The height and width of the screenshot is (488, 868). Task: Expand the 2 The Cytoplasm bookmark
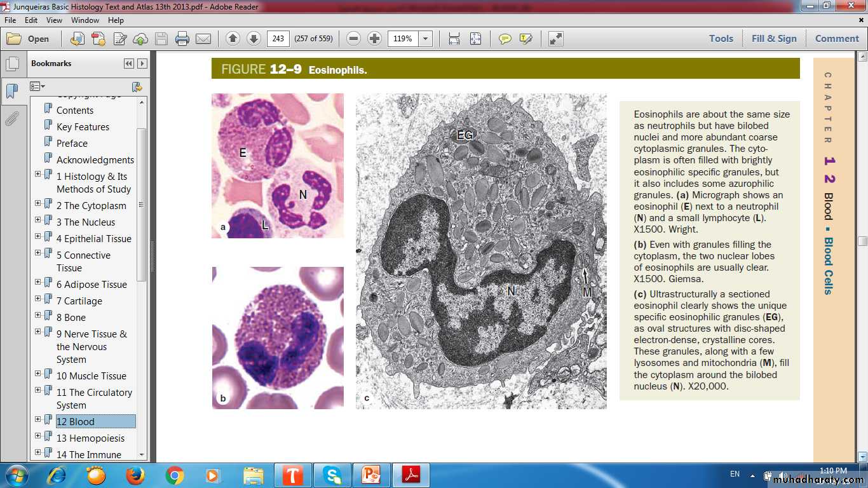[x=38, y=203]
